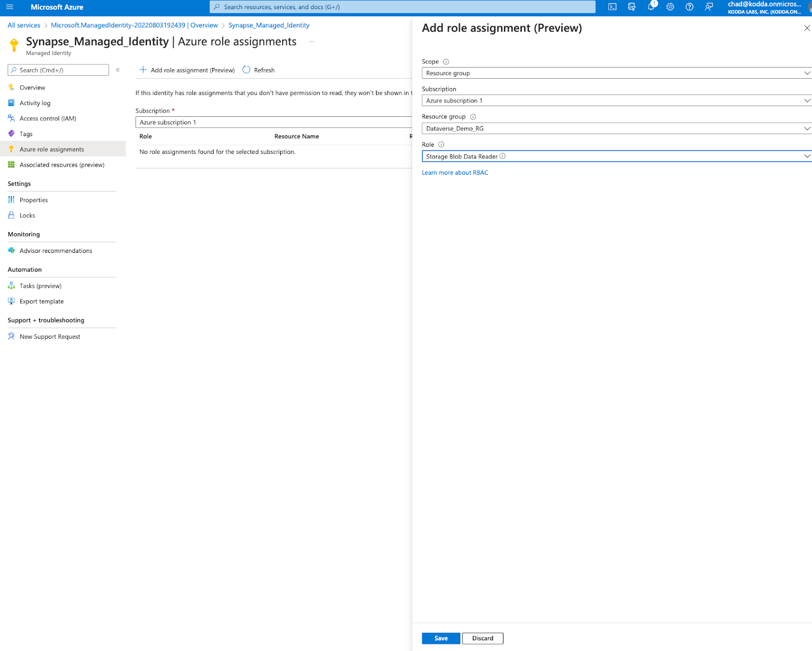
Task: Open Advisor recommendations
Action: click(56, 251)
